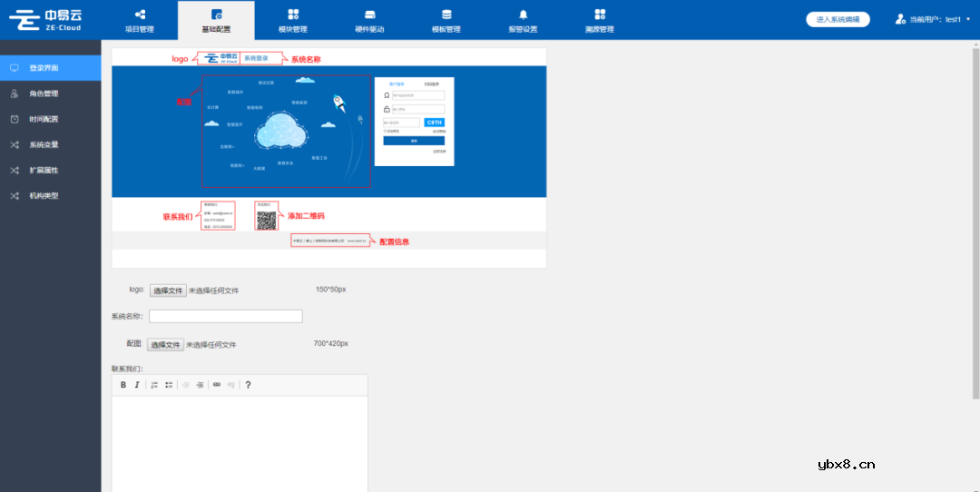Image resolution: width=980 pixels, height=492 pixels.
Task: Toggle bold formatting in the editor
Action: 123,385
